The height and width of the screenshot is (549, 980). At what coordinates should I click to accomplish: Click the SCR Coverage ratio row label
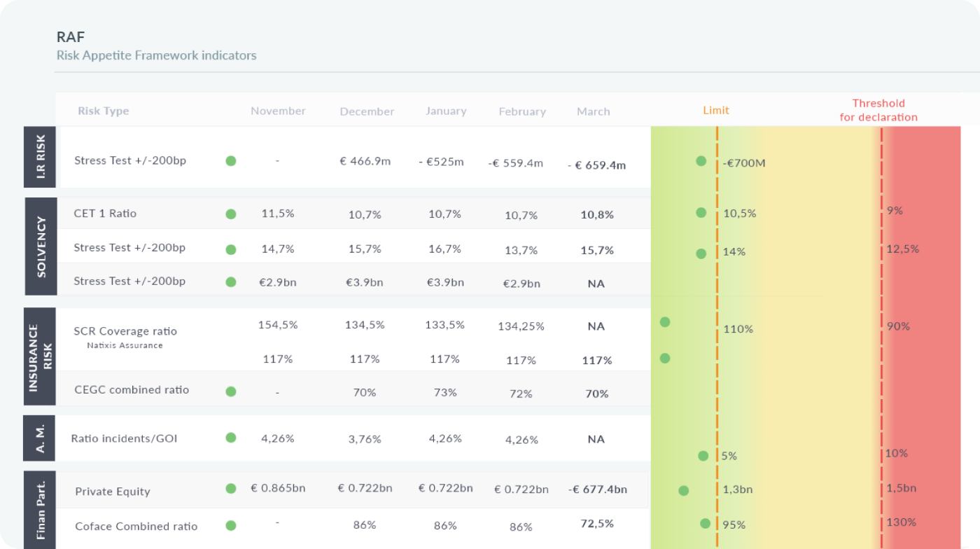(125, 331)
